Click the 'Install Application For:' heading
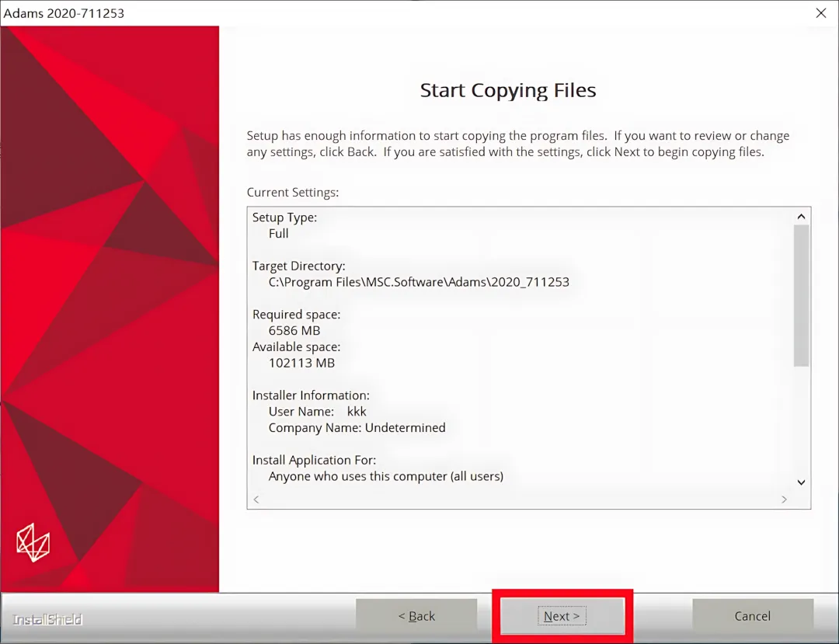Image resolution: width=839 pixels, height=644 pixels. 314,460
